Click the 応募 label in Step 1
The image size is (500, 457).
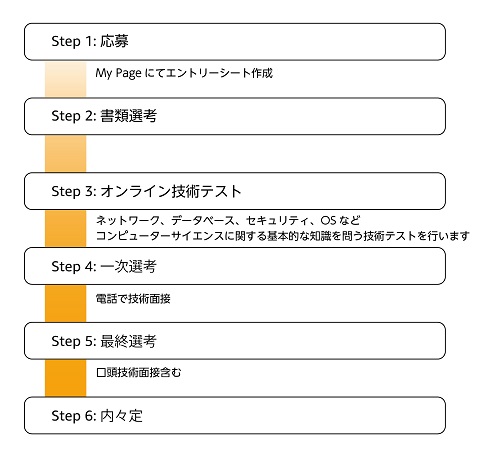114,41
